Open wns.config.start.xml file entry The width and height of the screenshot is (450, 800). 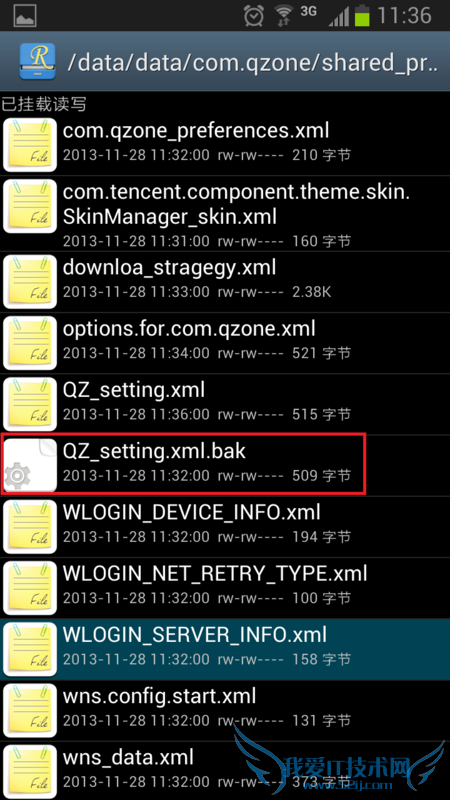pos(225,711)
